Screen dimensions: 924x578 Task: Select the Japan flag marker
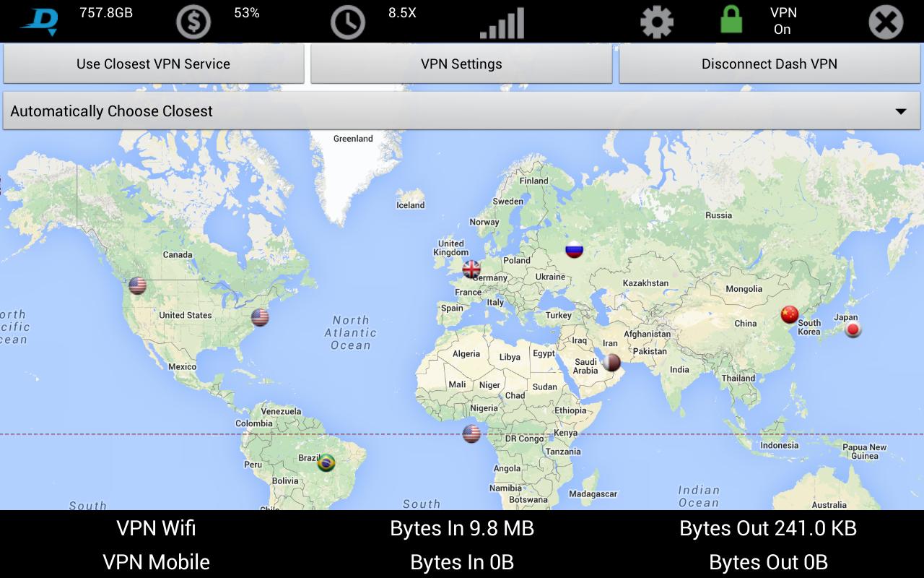click(853, 329)
